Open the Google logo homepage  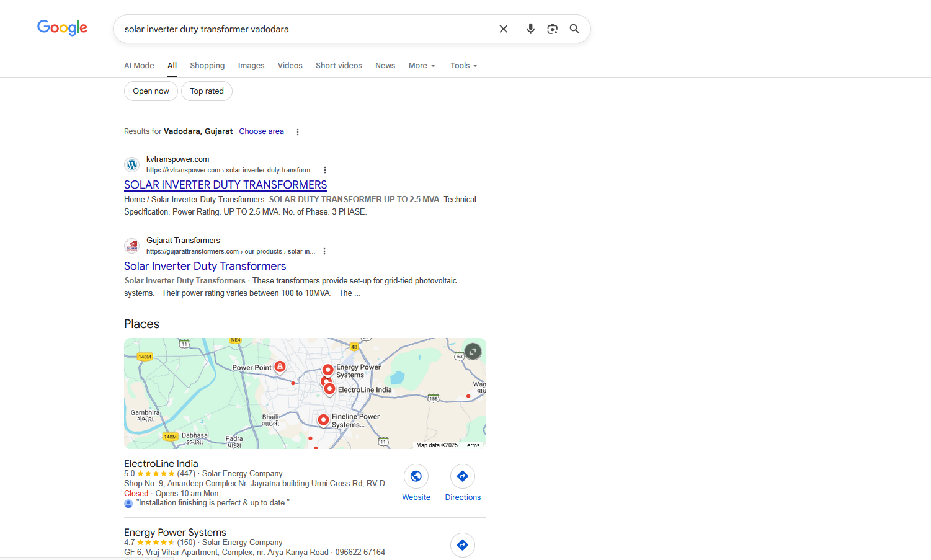[62, 28]
